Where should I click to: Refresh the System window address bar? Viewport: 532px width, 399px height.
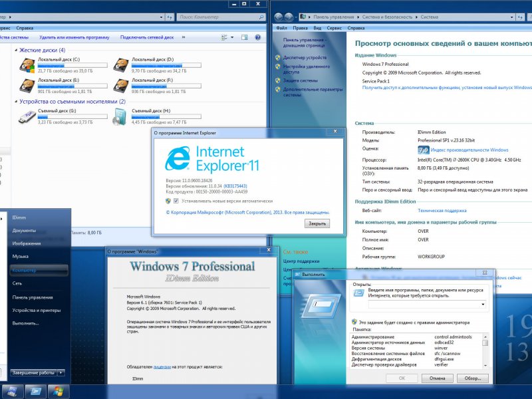pyautogui.click(x=520, y=17)
